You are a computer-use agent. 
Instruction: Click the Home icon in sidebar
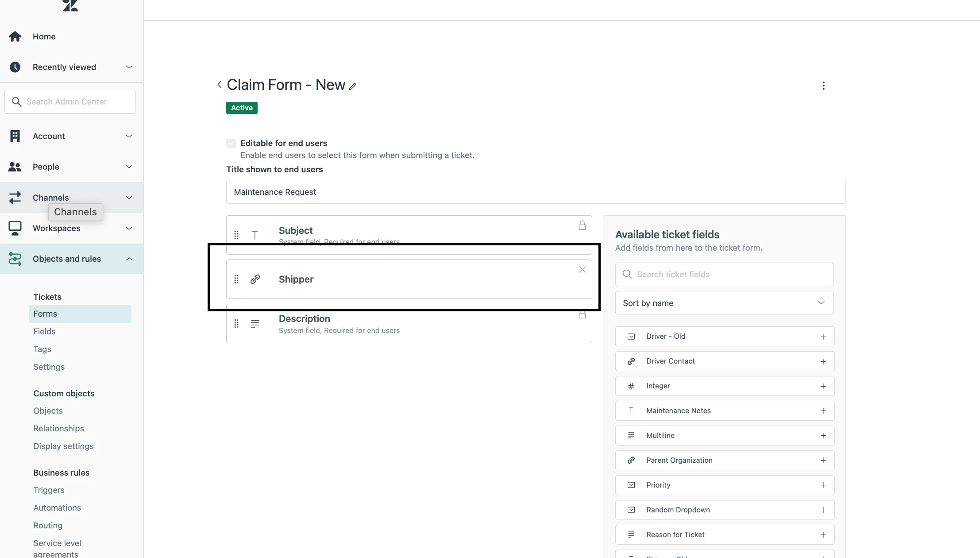click(15, 37)
